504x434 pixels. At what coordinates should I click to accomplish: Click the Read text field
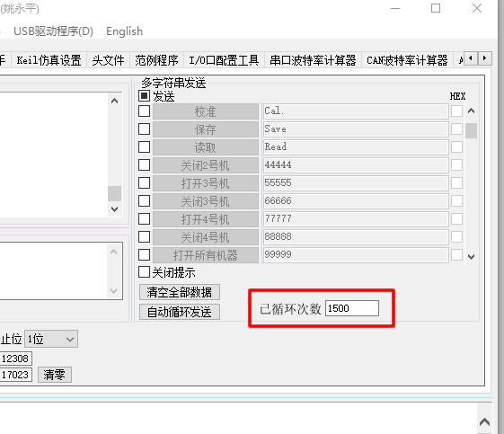pyautogui.click(x=356, y=147)
